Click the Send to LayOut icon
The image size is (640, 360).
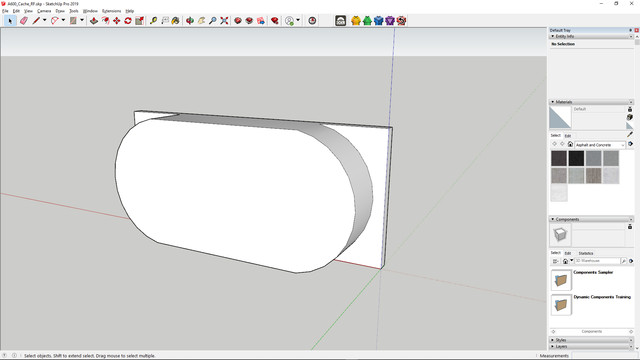260,20
